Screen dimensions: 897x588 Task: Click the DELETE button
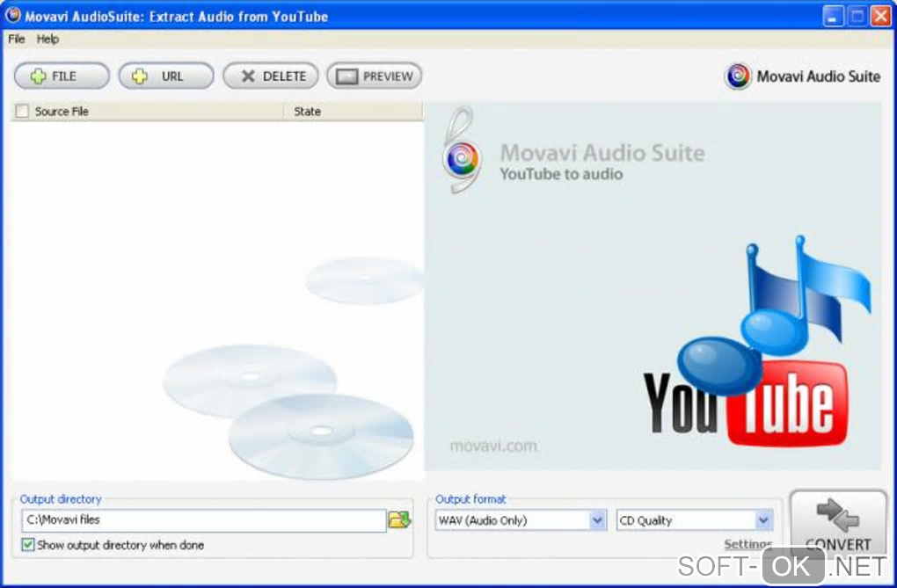[271, 76]
